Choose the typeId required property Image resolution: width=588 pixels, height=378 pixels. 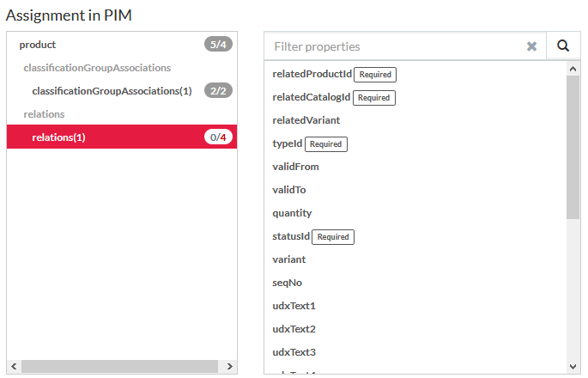288,143
